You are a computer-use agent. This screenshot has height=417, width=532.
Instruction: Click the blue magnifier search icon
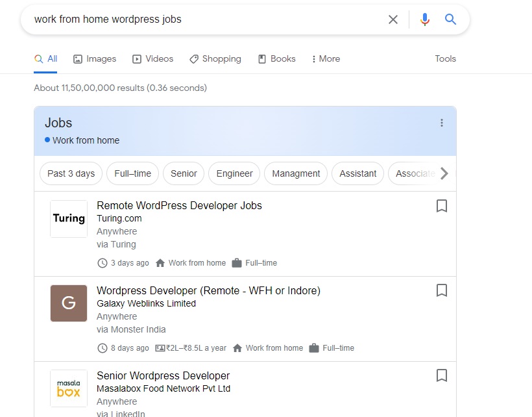pyautogui.click(x=450, y=19)
